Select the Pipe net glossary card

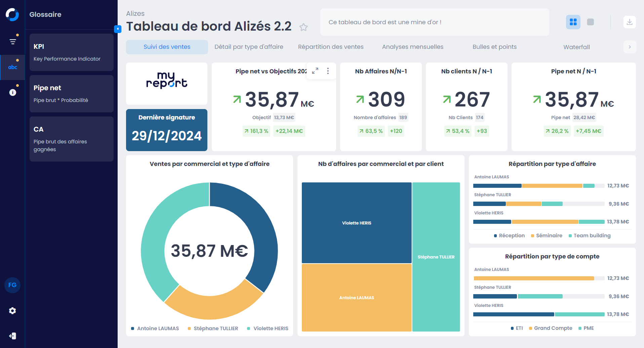[x=71, y=94]
